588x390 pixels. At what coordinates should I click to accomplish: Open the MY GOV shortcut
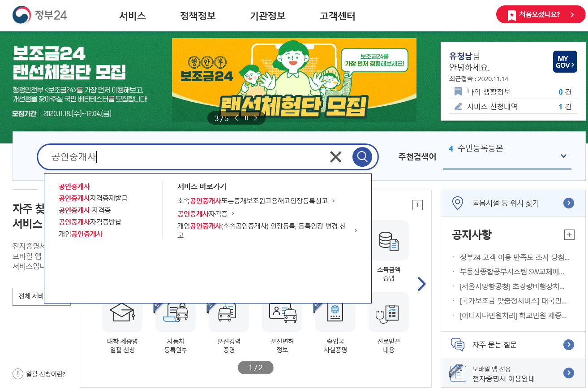point(565,61)
